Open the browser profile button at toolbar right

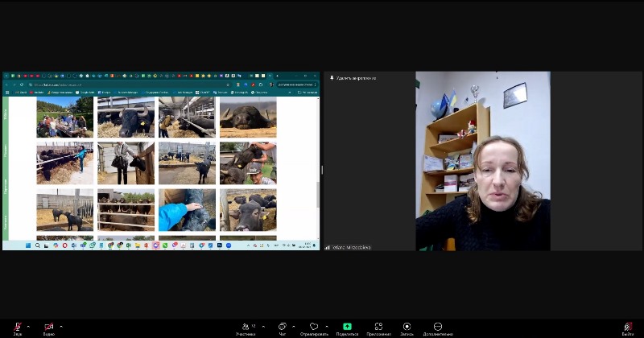click(271, 84)
